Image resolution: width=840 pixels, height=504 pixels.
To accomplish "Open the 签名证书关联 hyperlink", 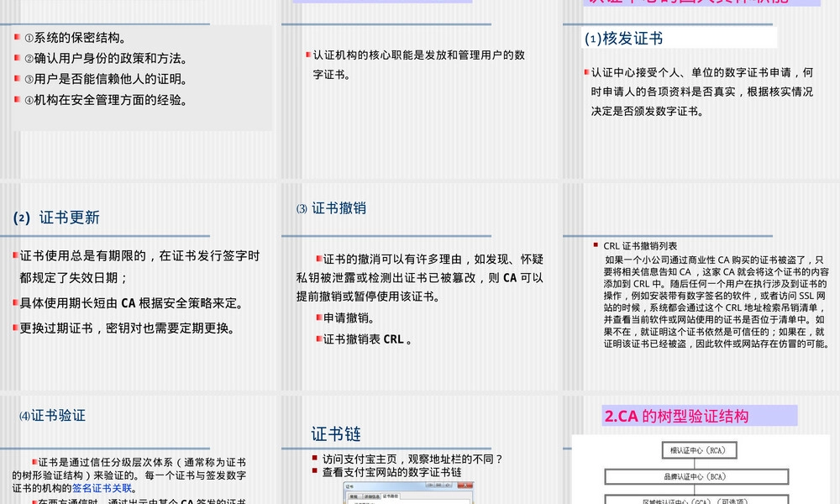I will click(x=102, y=488).
